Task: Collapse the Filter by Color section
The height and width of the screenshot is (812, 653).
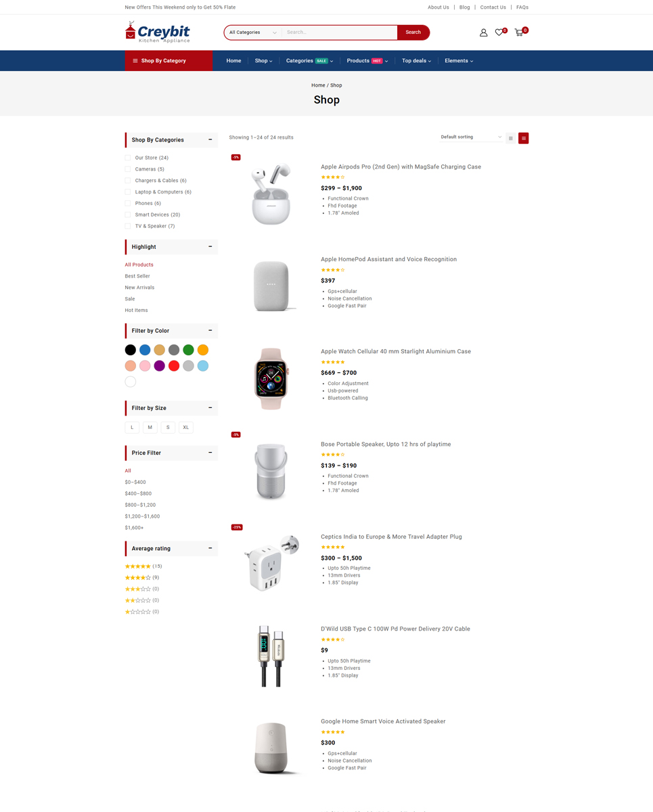Action: [210, 330]
